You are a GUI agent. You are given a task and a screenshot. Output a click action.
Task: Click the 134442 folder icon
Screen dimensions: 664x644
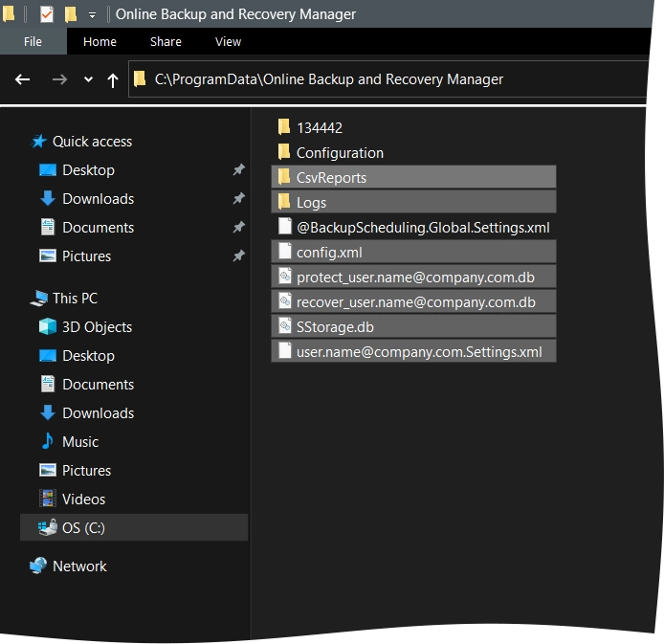point(284,126)
